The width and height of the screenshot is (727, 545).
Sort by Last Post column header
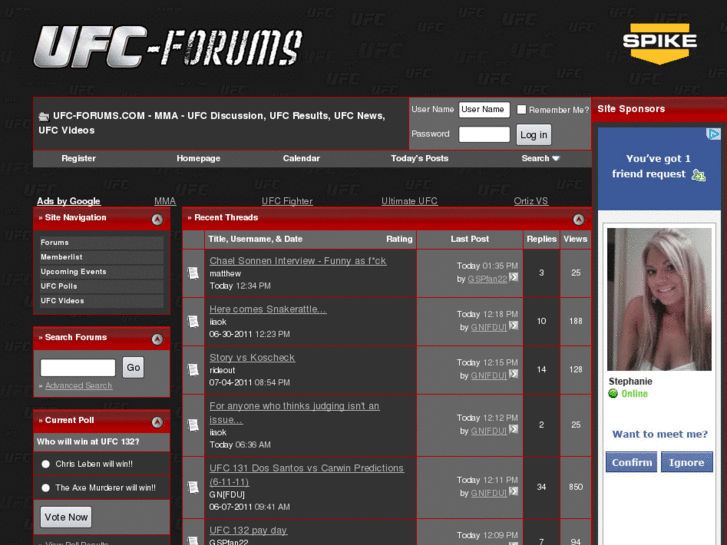pyautogui.click(x=470, y=239)
